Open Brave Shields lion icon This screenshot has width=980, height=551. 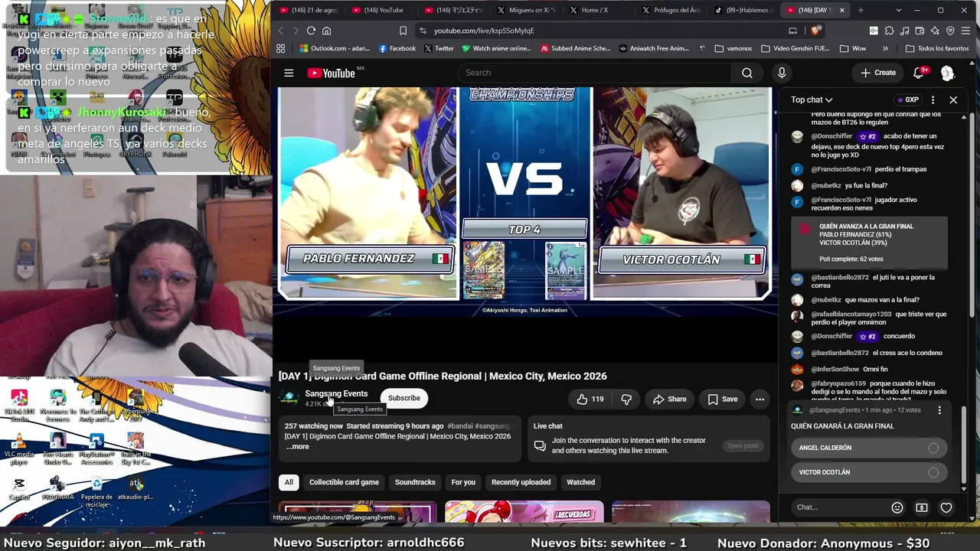click(x=815, y=31)
